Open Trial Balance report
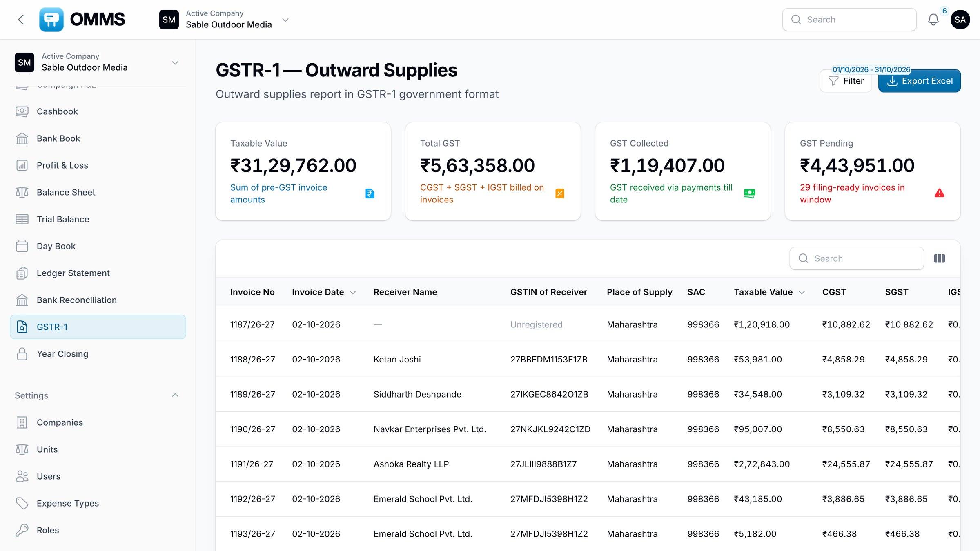 point(98,219)
